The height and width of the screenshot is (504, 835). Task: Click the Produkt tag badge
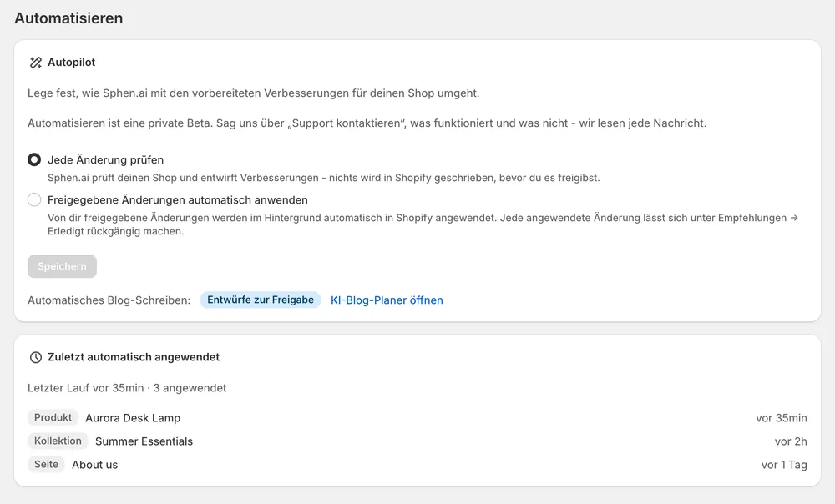point(53,418)
